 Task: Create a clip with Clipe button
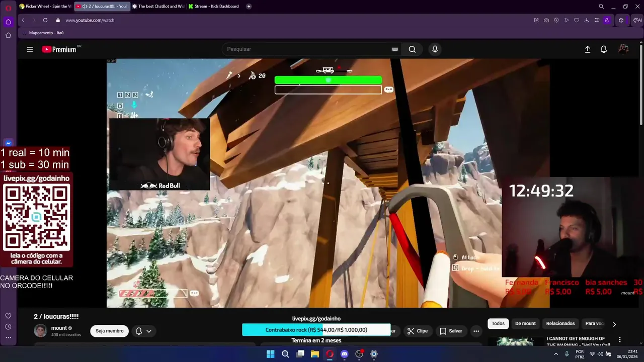pos(418,331)
